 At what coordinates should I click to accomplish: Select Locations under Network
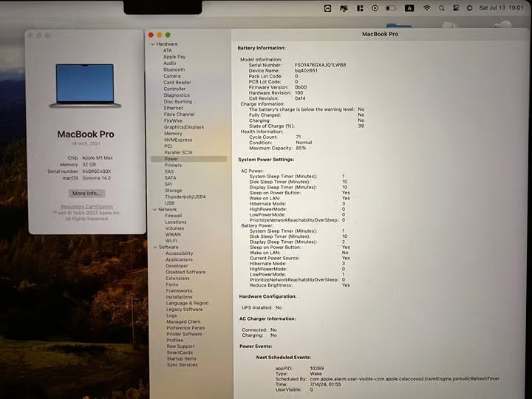click(x=176, y=222)
